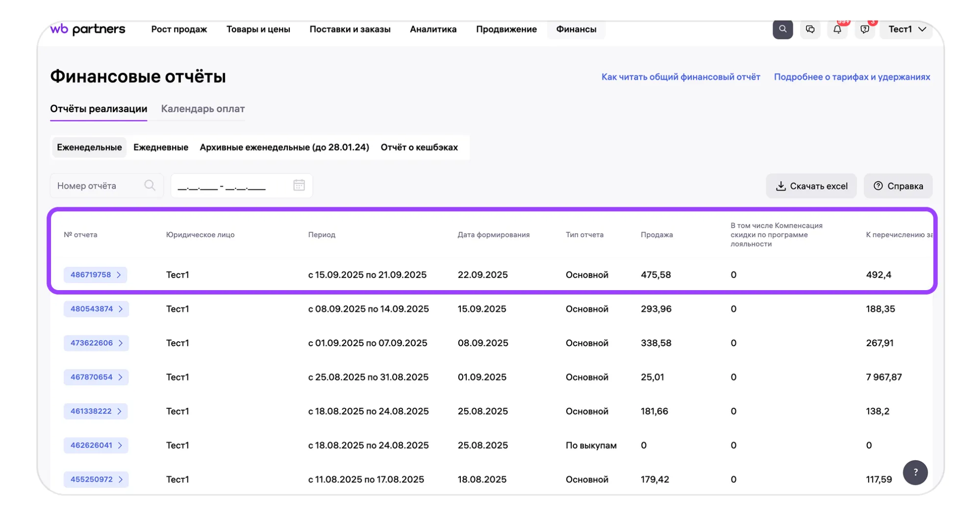Click the calendar icon in date field
This screenshot has height=518, width=980.
click(299, 185)
